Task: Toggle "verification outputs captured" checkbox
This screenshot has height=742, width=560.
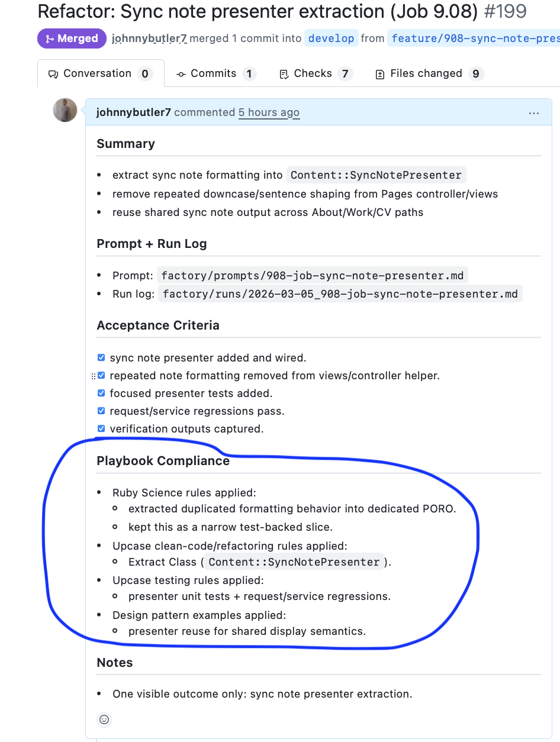Action: [101, 429]
